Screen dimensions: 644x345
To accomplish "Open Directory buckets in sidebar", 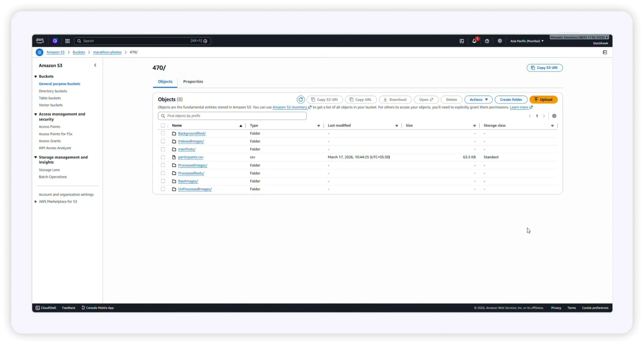I will click(x=53, y=91).
